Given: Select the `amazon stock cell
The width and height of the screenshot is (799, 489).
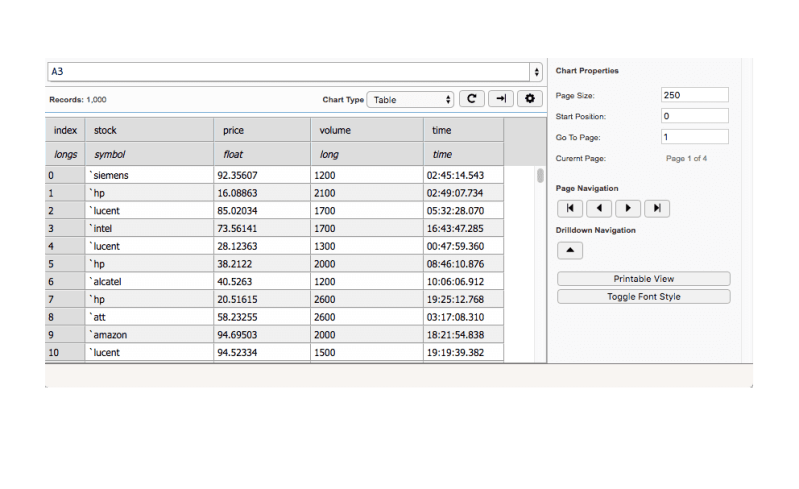Looking at the screenshot, I should pos(149,335).
